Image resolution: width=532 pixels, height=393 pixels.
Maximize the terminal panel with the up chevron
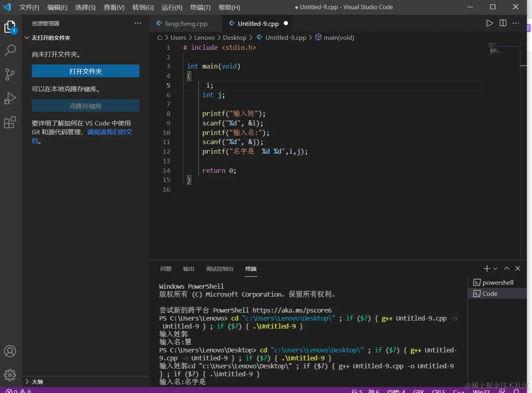(x=507, y=268)
